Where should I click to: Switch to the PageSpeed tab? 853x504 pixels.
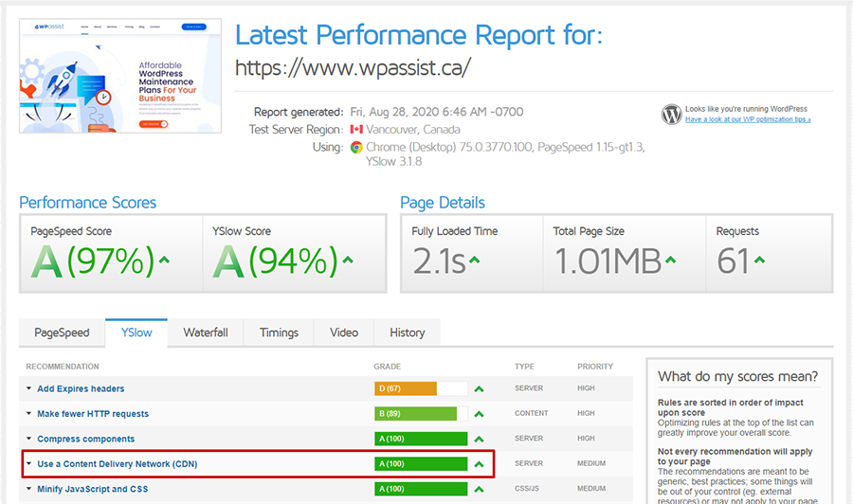click(x=62, y=333)
